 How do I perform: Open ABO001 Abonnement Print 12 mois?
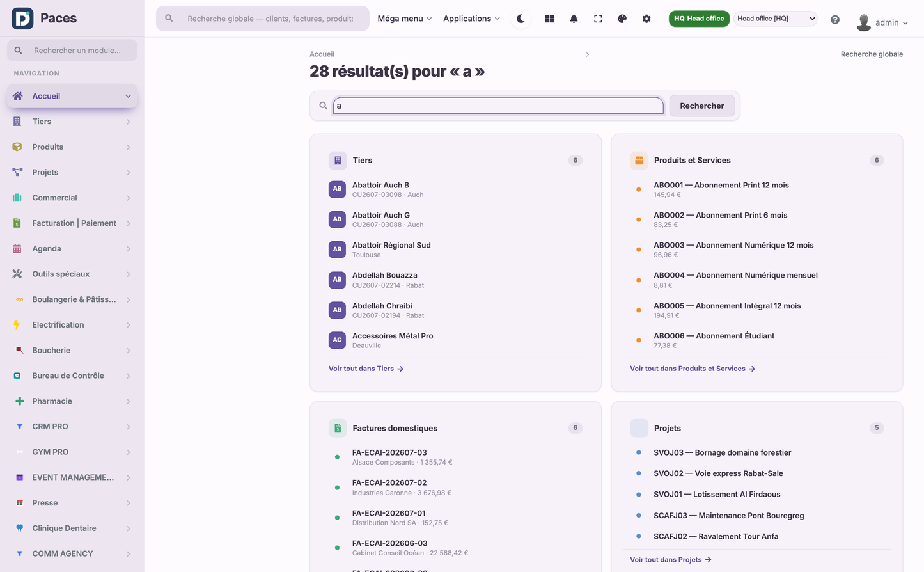tap(757, 189)
